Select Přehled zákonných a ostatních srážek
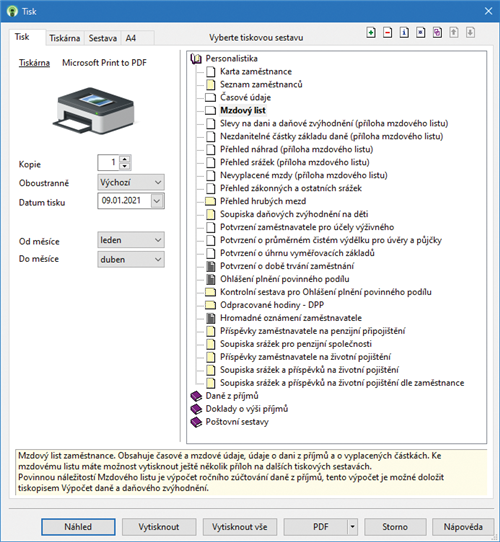This screenshot has height=542, width=500. click(291, 188)
